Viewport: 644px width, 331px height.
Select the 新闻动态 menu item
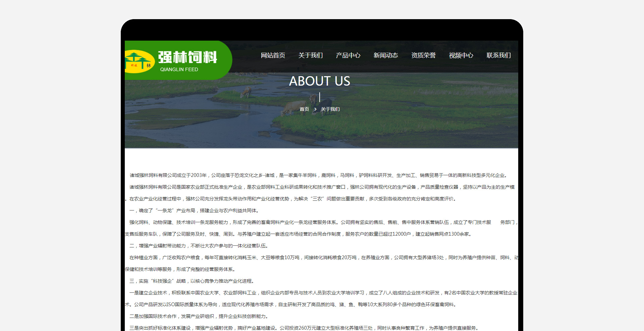[x=386, y=55]
